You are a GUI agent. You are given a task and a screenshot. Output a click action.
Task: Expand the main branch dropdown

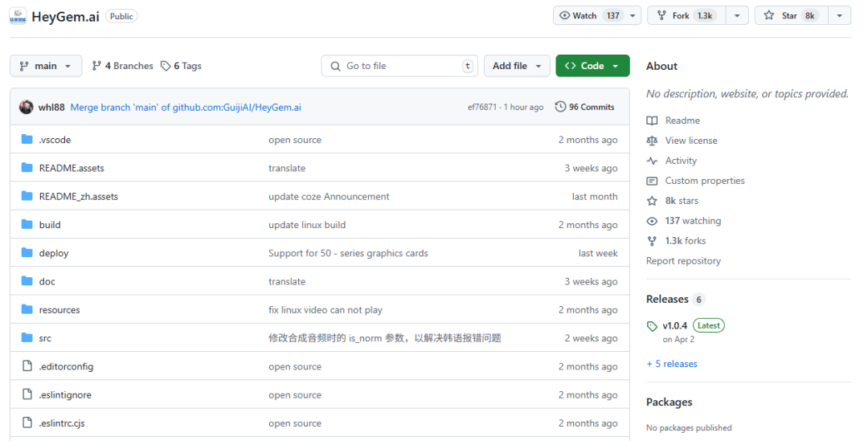[x=46, y=66]
